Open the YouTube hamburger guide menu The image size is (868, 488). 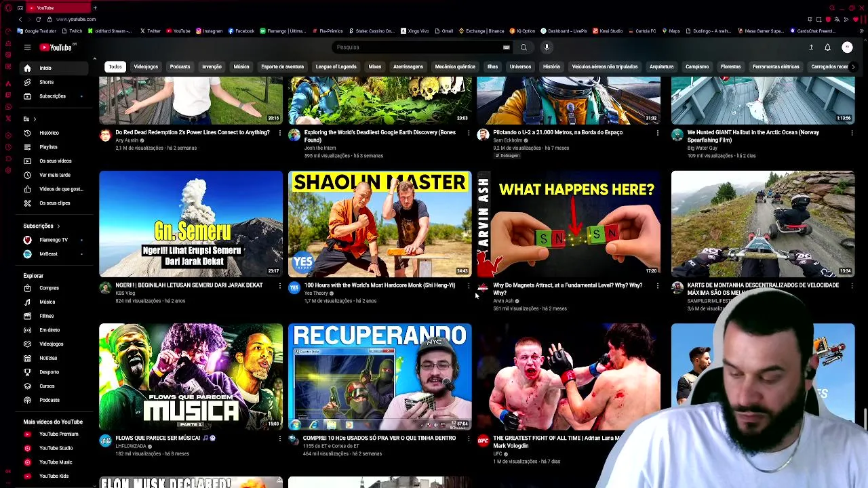(27, 47)
